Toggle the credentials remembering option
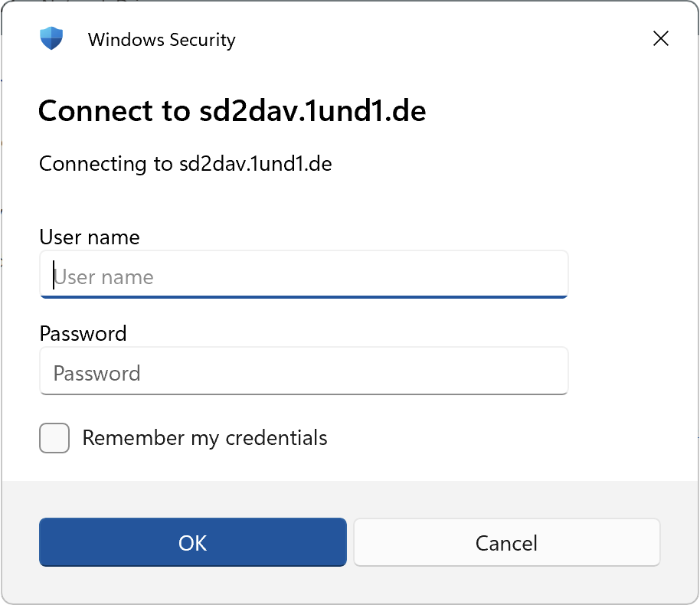This screenshot has width=700, height=605. point(54,438)
